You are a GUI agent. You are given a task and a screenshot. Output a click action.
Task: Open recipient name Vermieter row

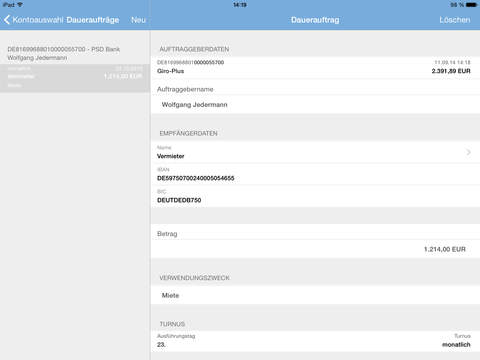[x=315, y=152]
